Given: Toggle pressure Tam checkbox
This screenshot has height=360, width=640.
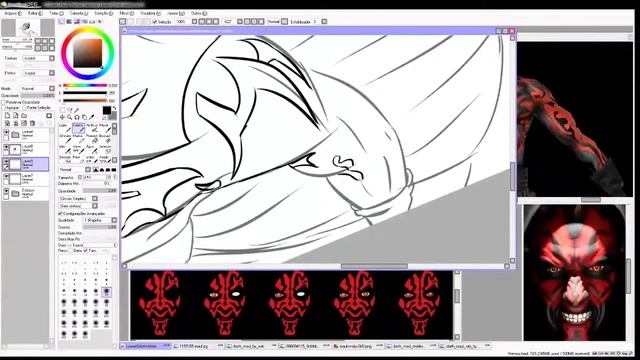Looking at the screenshot, I should click(85, 251).
